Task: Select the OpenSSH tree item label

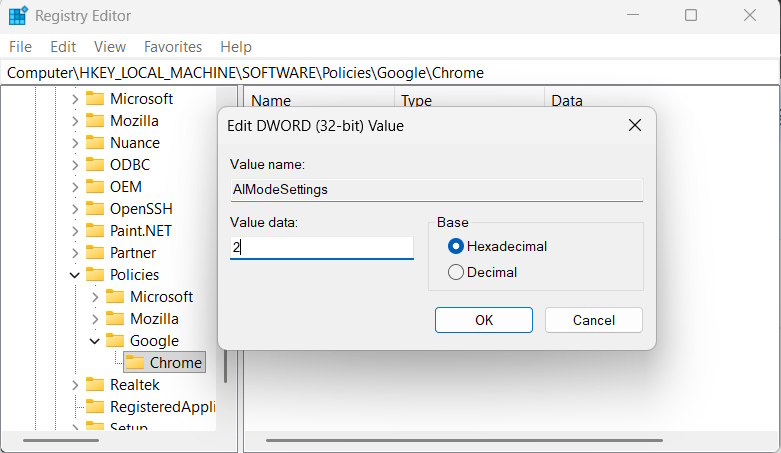Action: (141, 208)
